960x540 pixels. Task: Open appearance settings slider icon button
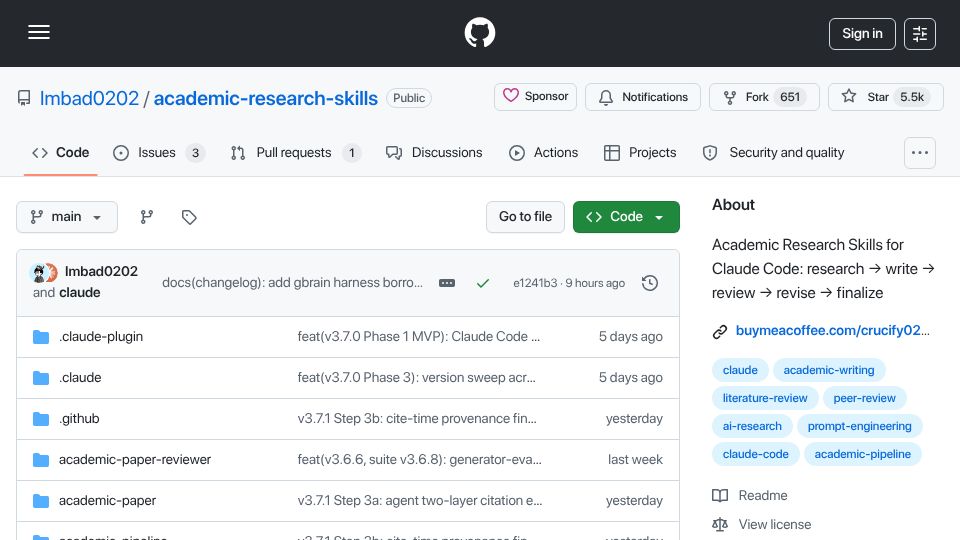[x=920, y=34]
